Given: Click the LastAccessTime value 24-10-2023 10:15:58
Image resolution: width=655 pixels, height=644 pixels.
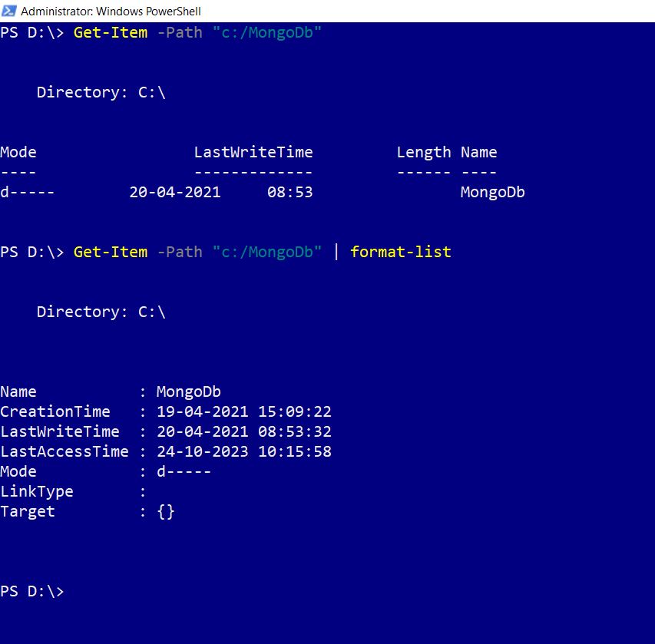Looking at the screenshot, I should pyautogui.click(x=243, y=451).
